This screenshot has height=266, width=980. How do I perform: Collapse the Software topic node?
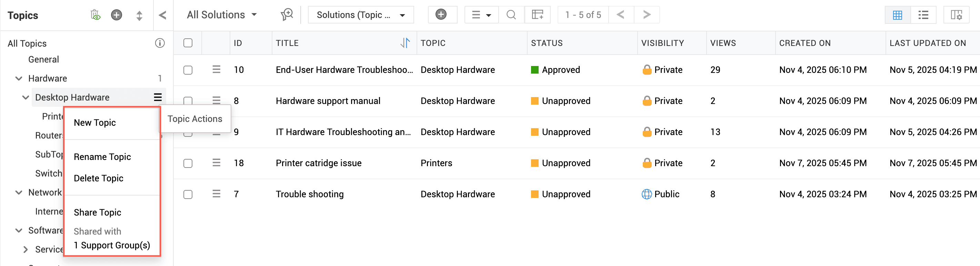pos(19,230)
